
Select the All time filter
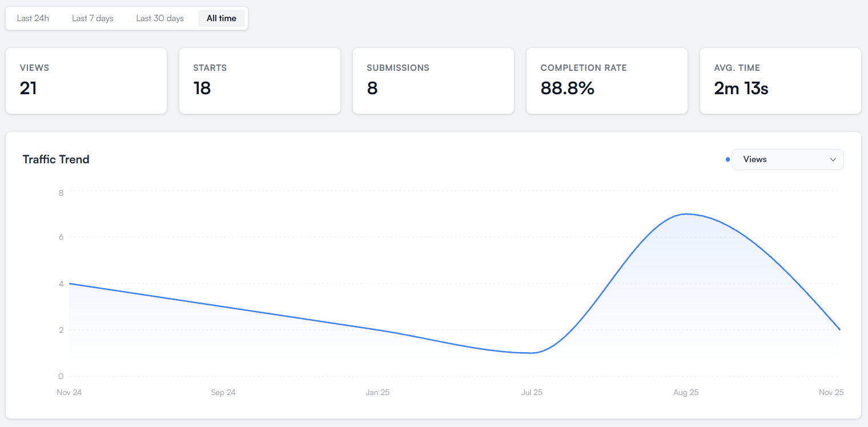pyautogui.click(x=222, y=18)
